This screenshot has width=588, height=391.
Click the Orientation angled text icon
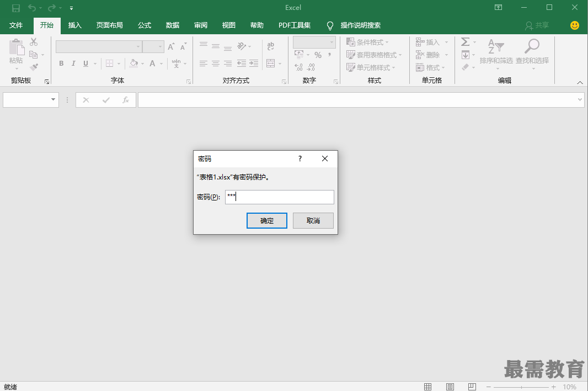[242, 46]
